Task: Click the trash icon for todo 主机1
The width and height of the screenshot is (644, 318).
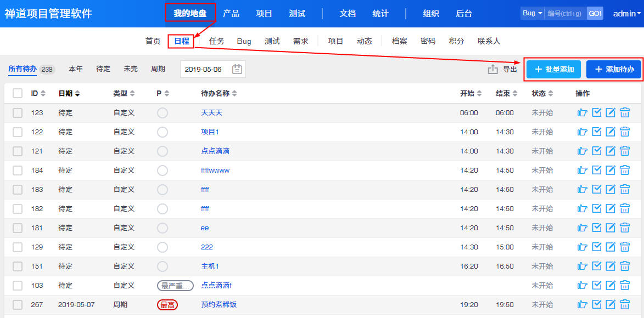Action: tap(625, 266)
